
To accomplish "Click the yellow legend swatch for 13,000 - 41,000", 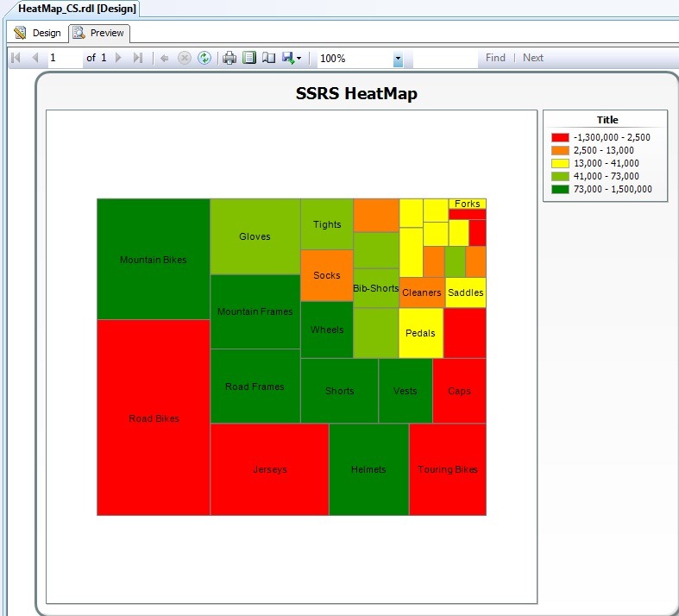I will [x=560, y=164].
